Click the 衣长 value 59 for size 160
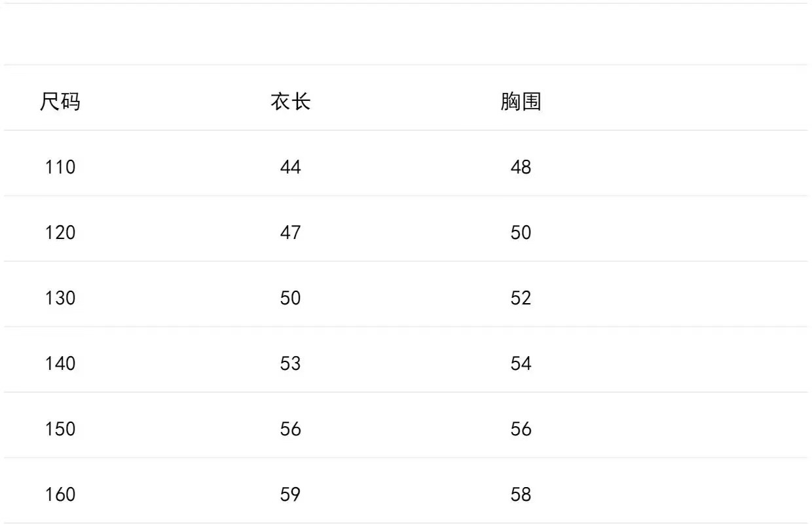Viewport: 812px width, 529px height. [x=290, y=495]
